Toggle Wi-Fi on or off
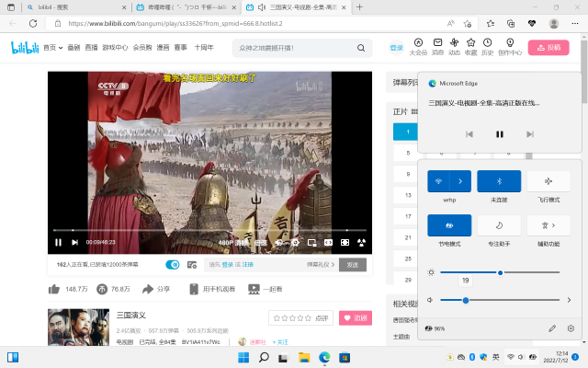 click(x=438, y=181)
